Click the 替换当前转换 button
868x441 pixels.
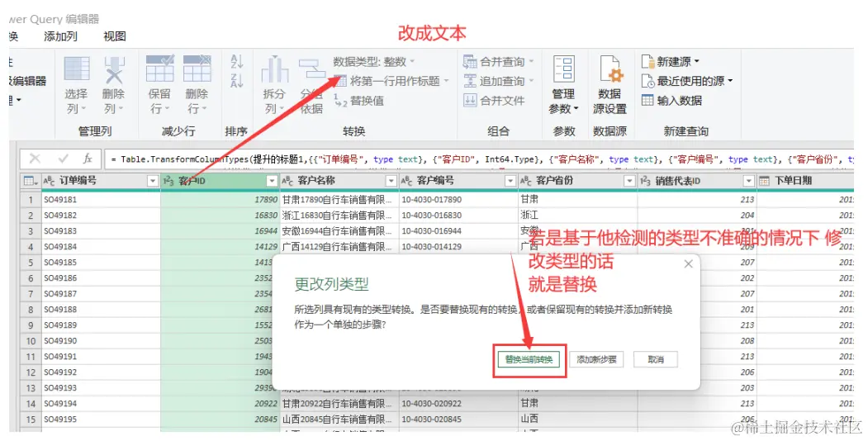pyautogui.click(x=529, y=360)
